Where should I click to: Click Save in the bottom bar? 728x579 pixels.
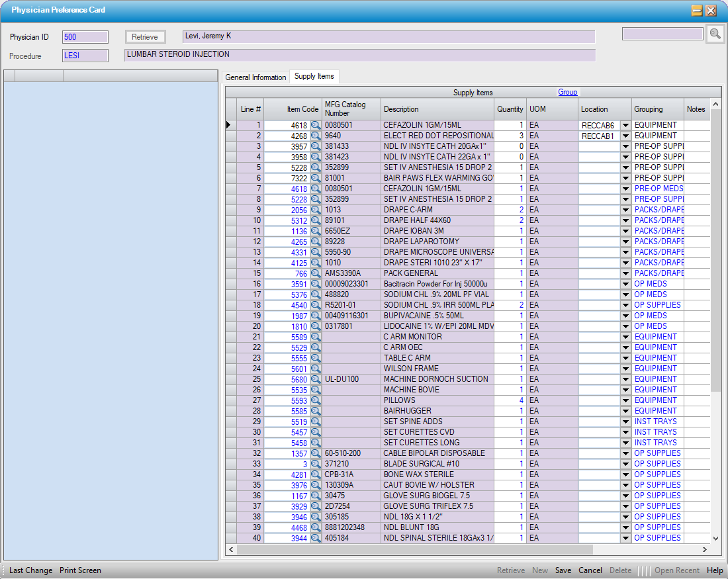(x=563, y=570)
